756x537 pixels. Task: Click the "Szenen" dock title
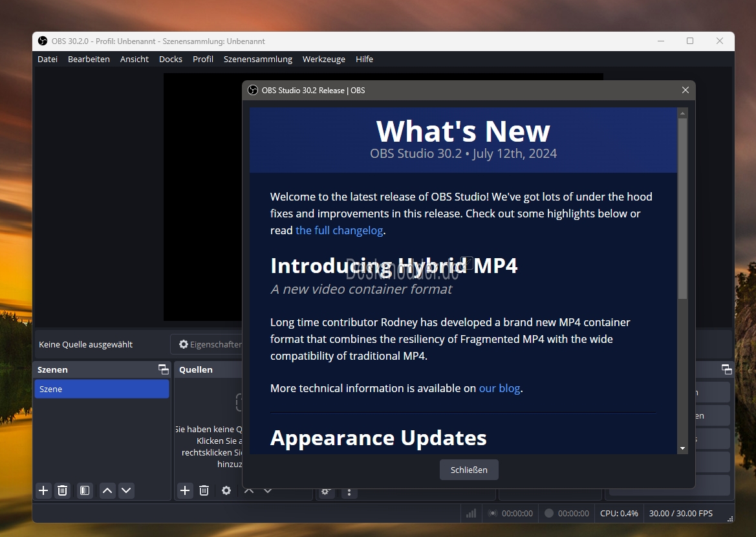[52, 369]
